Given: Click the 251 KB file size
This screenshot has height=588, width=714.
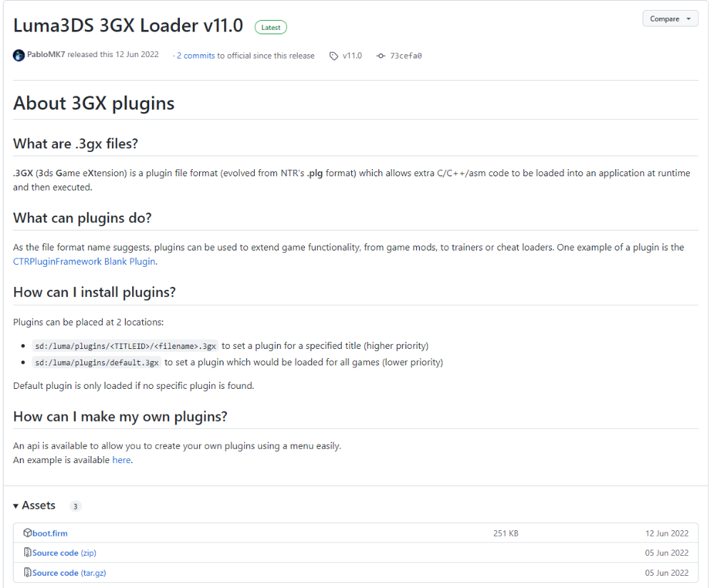Looking at the screenshot, I should 506,533.
